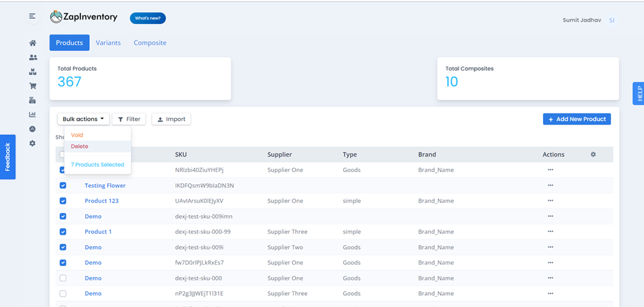Viewport: 644px width, 307px height.
Task: Open the contacts people icon in sidebar
Action: 33,57
